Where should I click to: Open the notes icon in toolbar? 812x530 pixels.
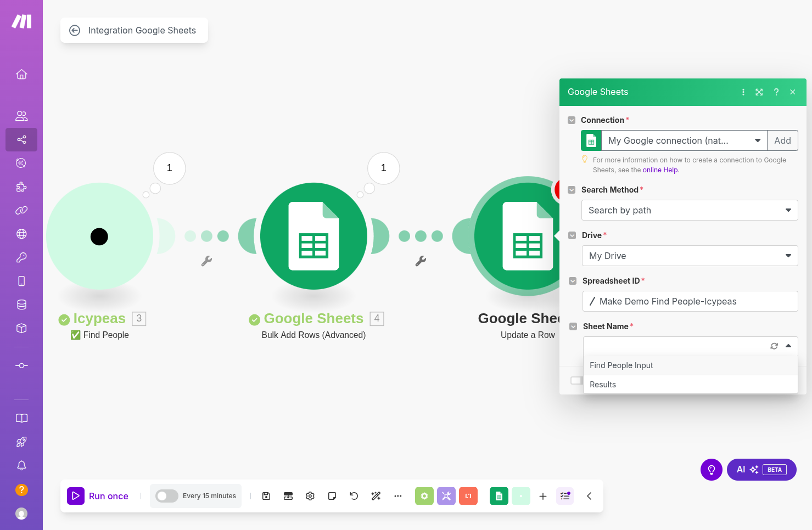(x=332, y=496)
